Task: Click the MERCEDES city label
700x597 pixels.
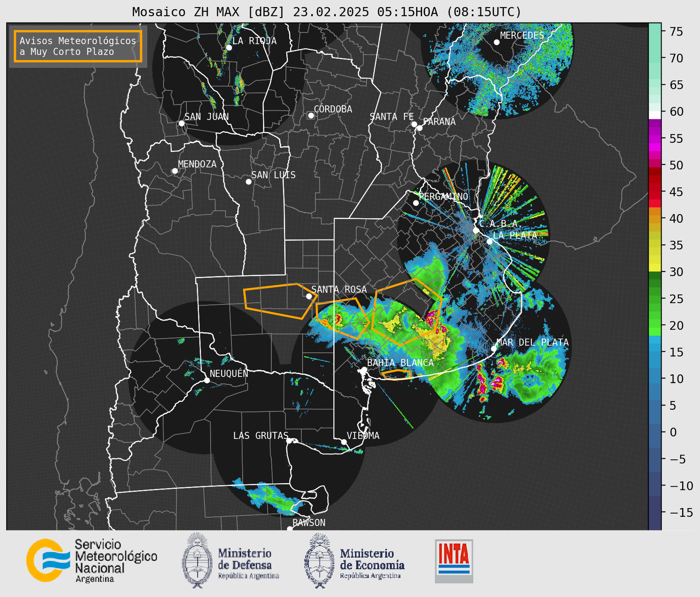Action: [522, 36]
